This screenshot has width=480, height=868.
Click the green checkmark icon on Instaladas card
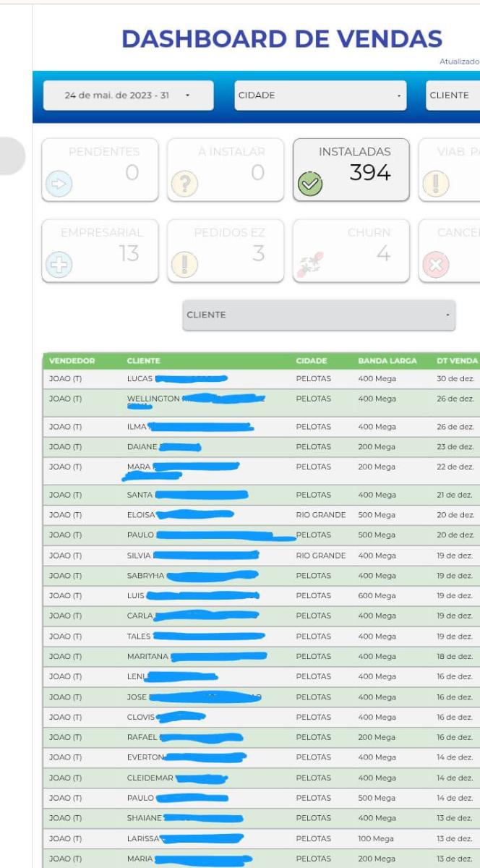309,185
